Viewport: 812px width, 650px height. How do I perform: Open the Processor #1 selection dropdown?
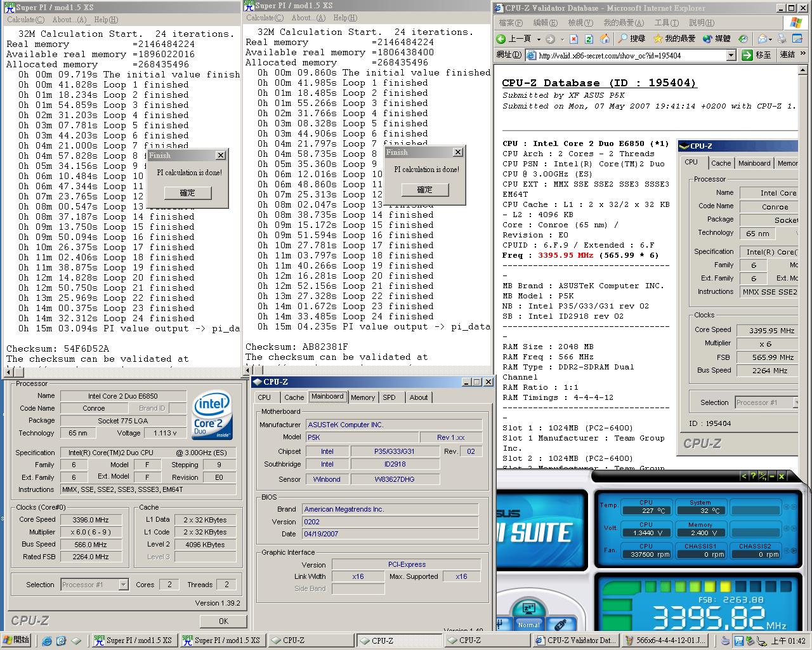coord(123,585)
